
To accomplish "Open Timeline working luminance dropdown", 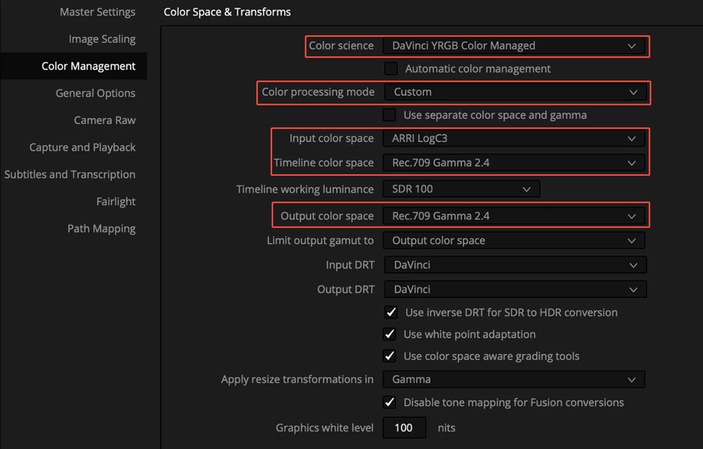I will [x=461, y=189].
